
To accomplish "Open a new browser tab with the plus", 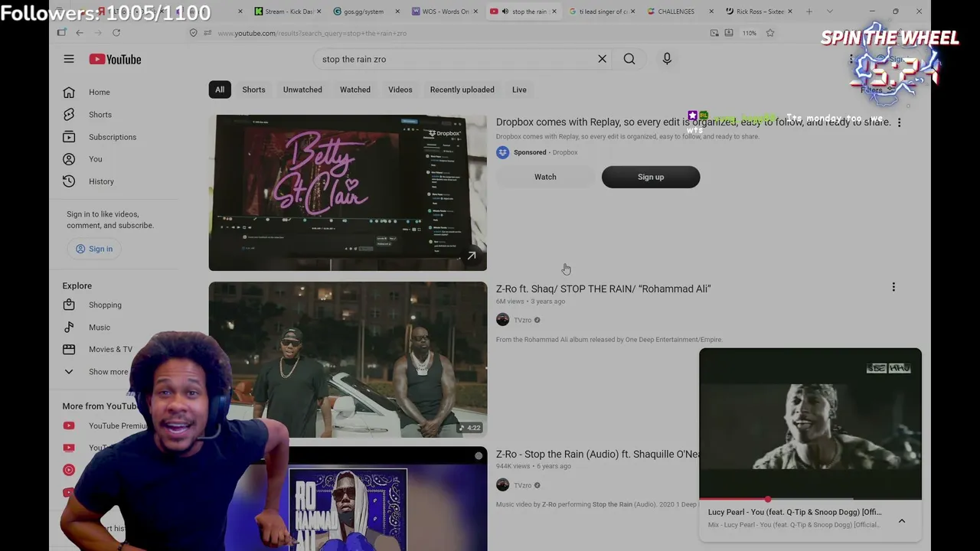I will [x=808, y=11].
